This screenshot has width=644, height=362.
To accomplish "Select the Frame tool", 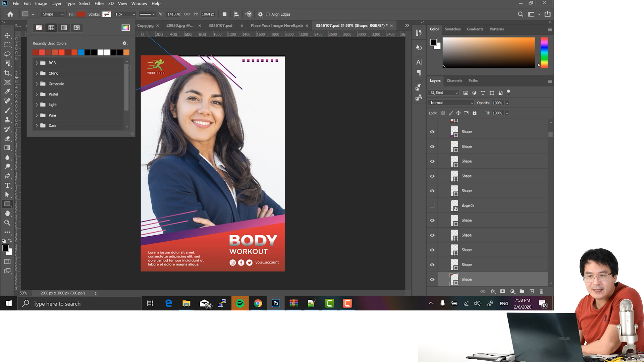I will click(7, 82).
